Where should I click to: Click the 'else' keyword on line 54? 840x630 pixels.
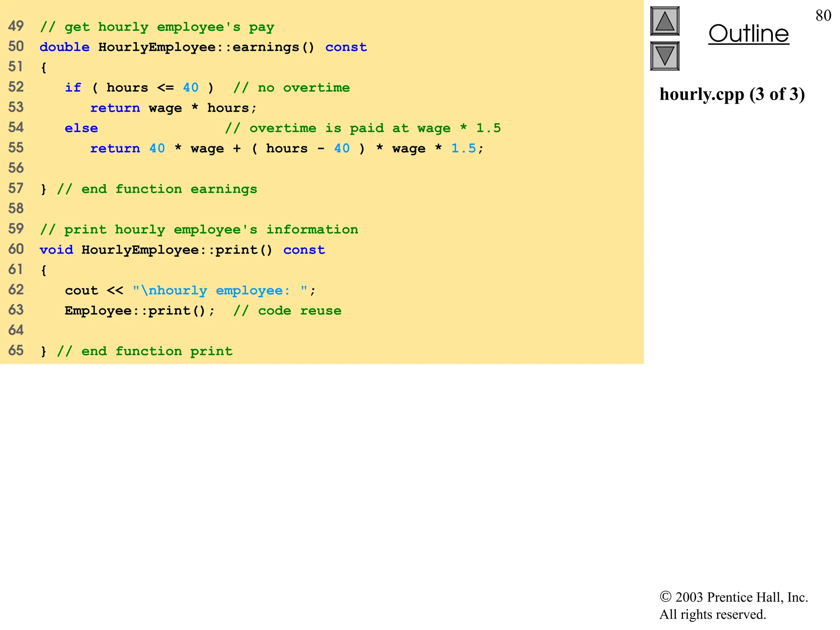click(x=81, y=128)
